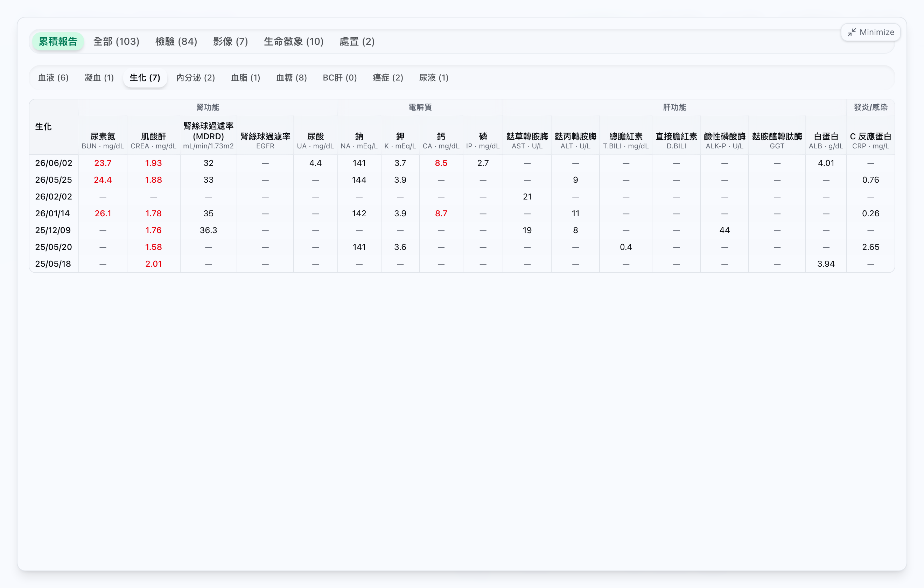The image size is (924, 588).
Task: Click the 發炎/感染 group header
Action: 871,107
